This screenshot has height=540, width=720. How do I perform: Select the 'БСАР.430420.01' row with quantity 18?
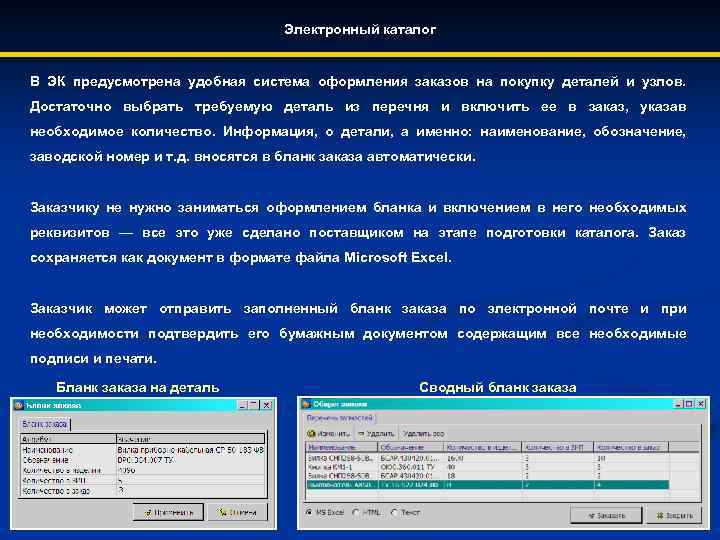tap(487, 476)
